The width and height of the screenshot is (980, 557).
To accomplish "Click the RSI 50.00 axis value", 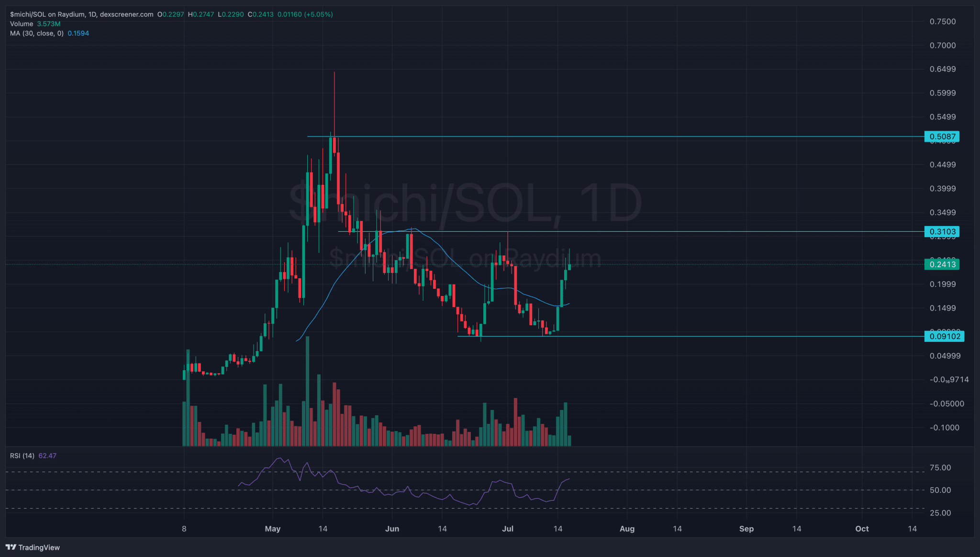I will point(940,490).
